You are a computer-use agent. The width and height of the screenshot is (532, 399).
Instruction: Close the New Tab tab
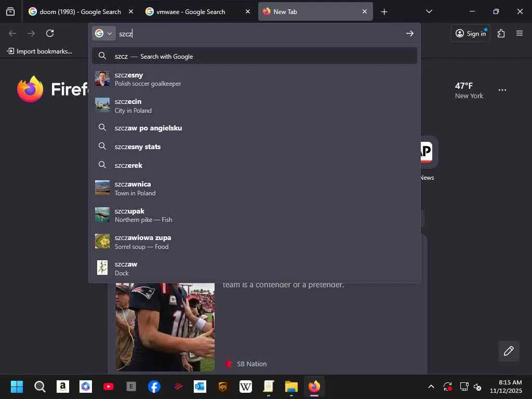click(x=364, y=11)
